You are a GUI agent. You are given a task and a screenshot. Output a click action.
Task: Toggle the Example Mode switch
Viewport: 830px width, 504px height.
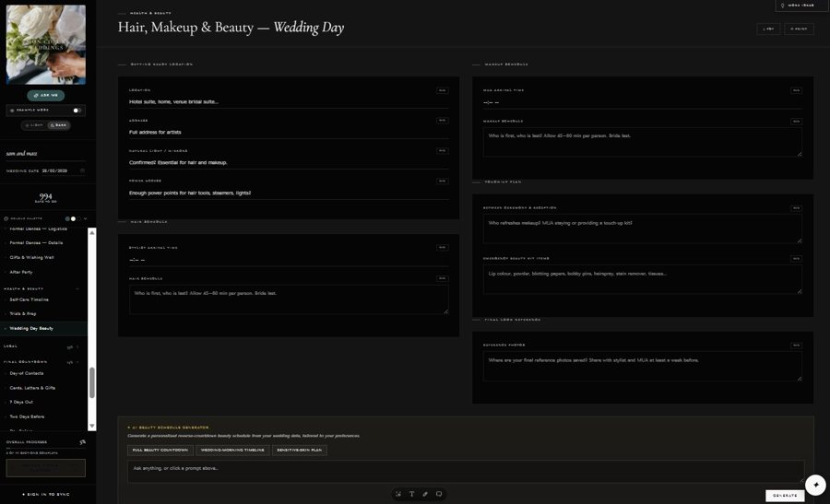point(77,111)
